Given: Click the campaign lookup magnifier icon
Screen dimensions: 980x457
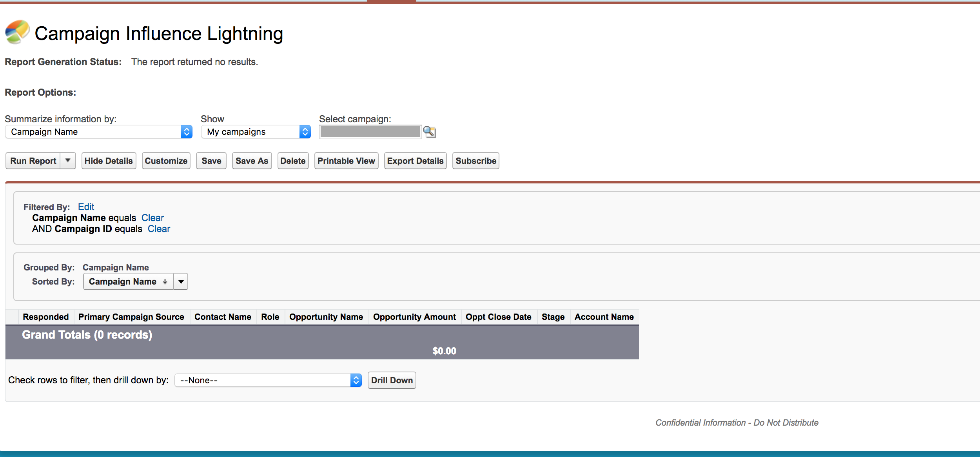Looking at the screenshot, I should click(x=430, y=132).
